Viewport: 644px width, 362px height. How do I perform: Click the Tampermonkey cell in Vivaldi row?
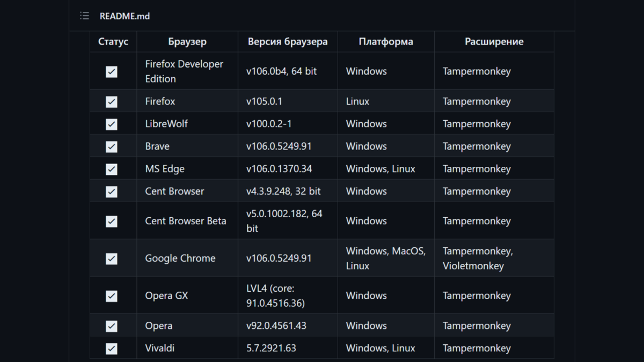click(x=494, y=348)
